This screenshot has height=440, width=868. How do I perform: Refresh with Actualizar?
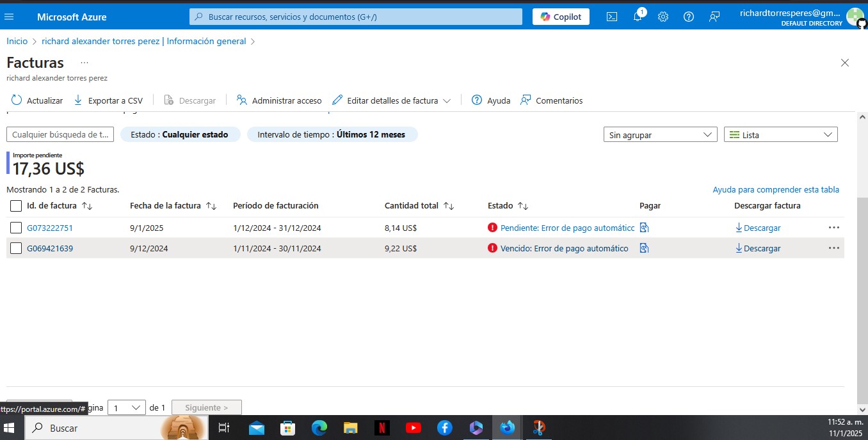click(x=37, y=100)
